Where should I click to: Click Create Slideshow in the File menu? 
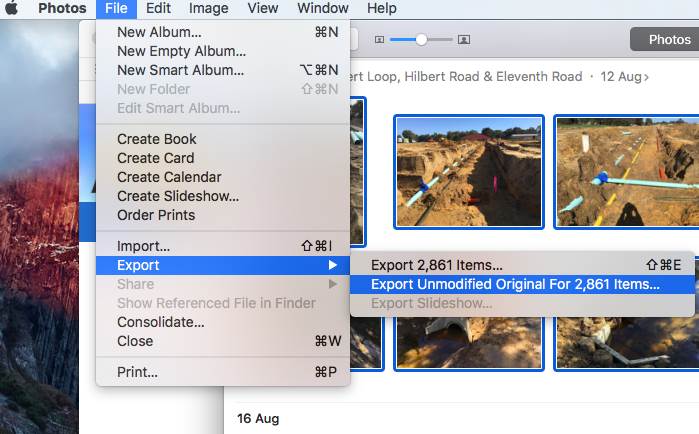pyautogui.click(x=178, y=196)
